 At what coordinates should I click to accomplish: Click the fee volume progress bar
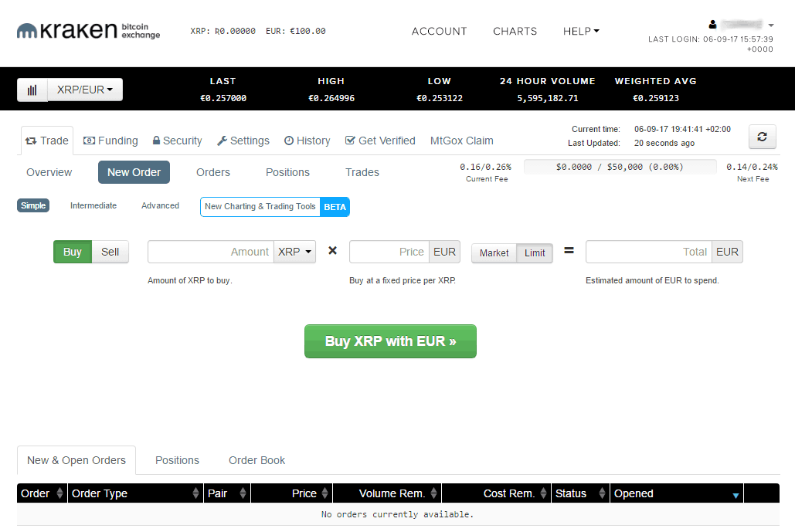[620, 166]
